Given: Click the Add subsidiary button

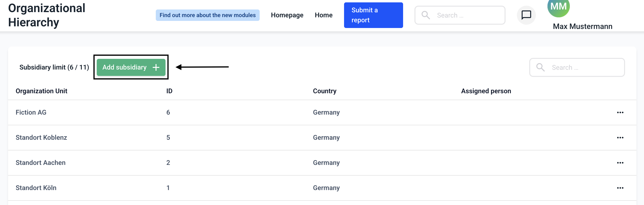Looking at the screenshot, I should tap(125, 67).
